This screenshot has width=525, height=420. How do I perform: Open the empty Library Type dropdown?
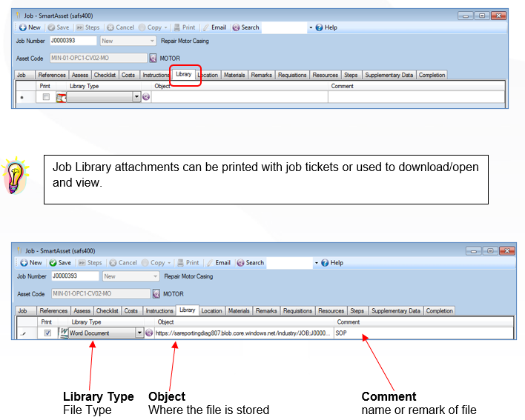click(136, 97)
